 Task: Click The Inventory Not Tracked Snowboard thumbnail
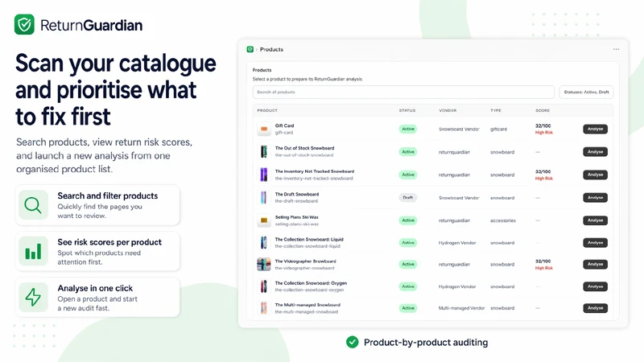click(x=264, y=175)
